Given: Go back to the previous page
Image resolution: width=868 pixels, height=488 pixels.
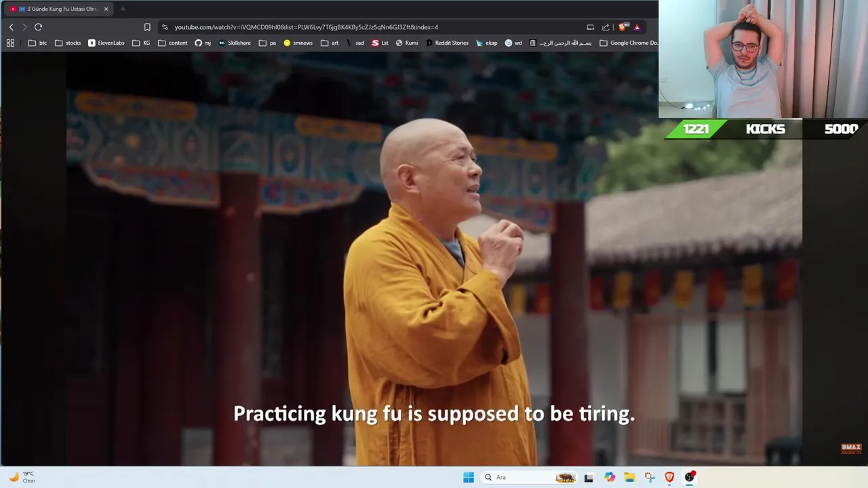Looking at the screenshot, I should point(11,27).
